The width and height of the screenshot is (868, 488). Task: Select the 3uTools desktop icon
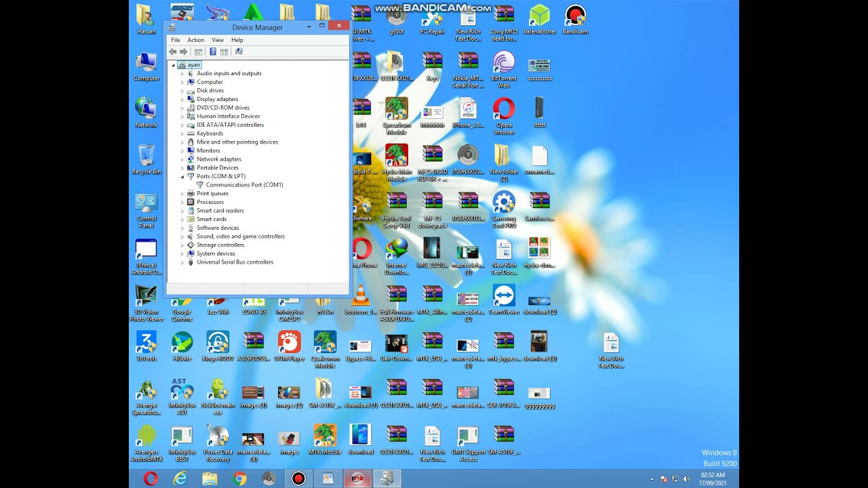tap(146, 346)
